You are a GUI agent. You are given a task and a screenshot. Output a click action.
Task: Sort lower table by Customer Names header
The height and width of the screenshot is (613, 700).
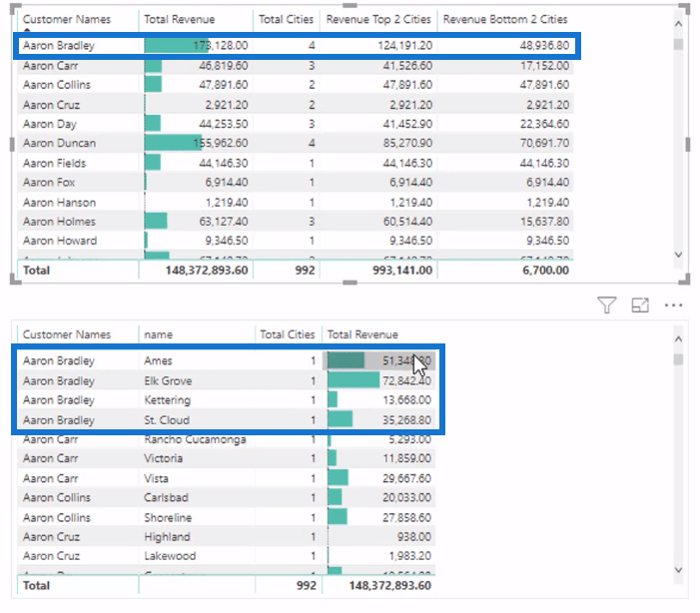coord(67,334)
